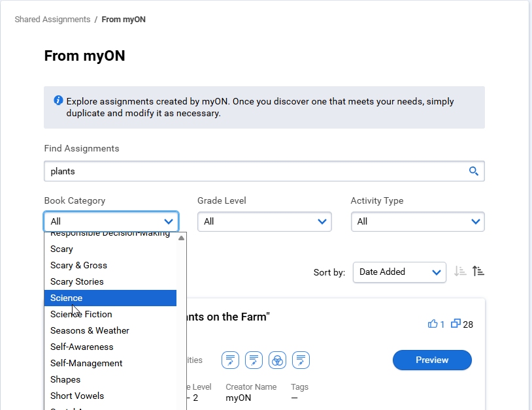
Task: Click the duplicates count 28
Action: (468, 324)
